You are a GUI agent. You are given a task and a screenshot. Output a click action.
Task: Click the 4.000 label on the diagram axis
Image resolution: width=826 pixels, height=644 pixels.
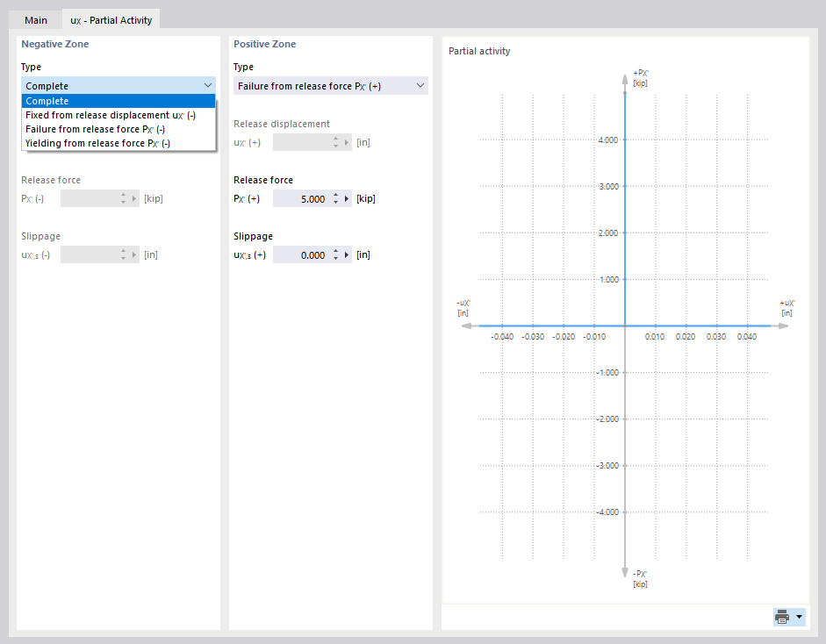608,140
